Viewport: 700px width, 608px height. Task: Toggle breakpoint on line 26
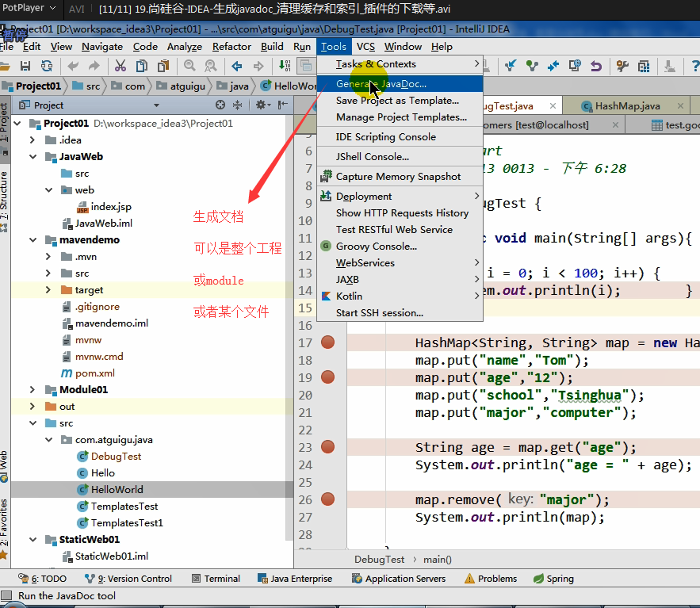pyautogui.click(x=327, y=499)
